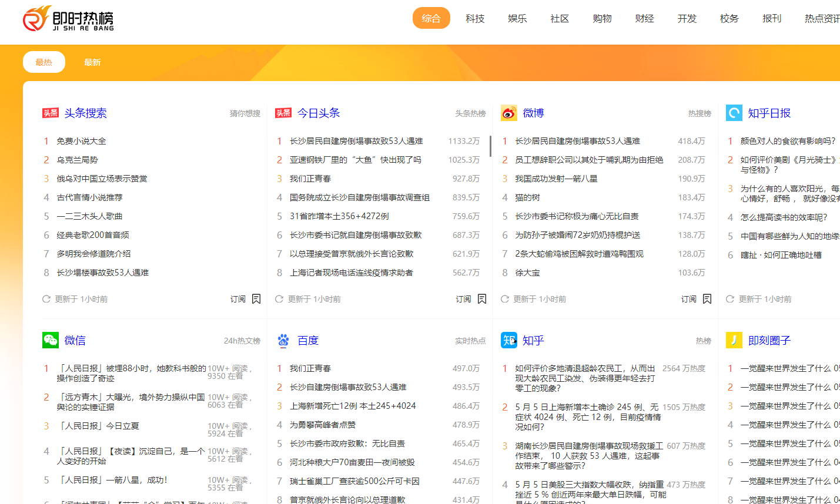
Task: Open 俄乌对中国立场表示赞赏 item
Action: (x=102, y=179)
